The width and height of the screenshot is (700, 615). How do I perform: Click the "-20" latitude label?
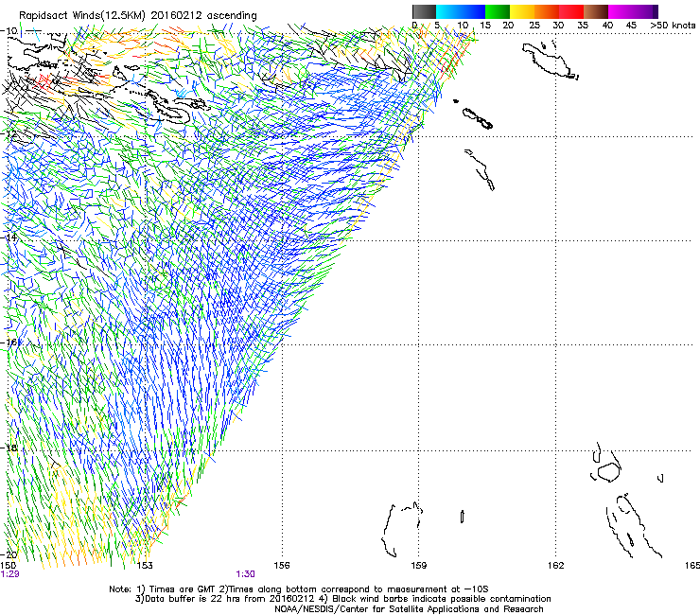pos(9,554)
